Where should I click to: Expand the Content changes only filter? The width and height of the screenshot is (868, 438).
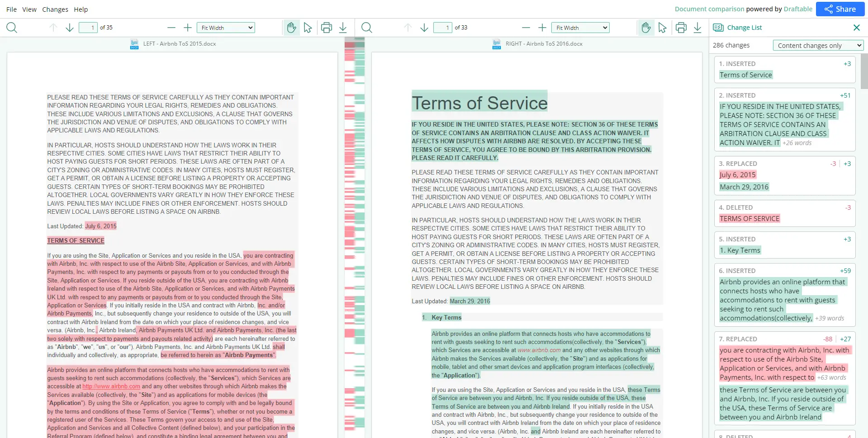pyautogui.click(x=818, y=45)
